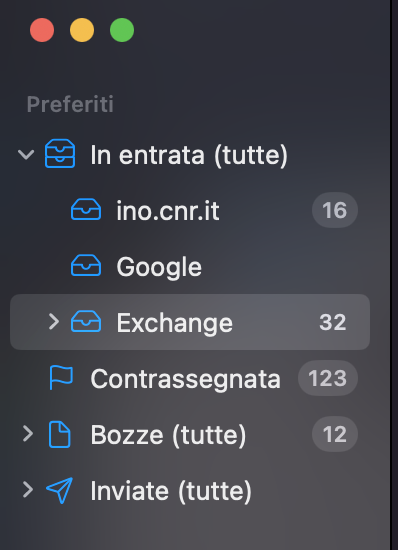Click the Preferiti section header
The width and height of the screenshot is (398, 550).
coord(70,104)
